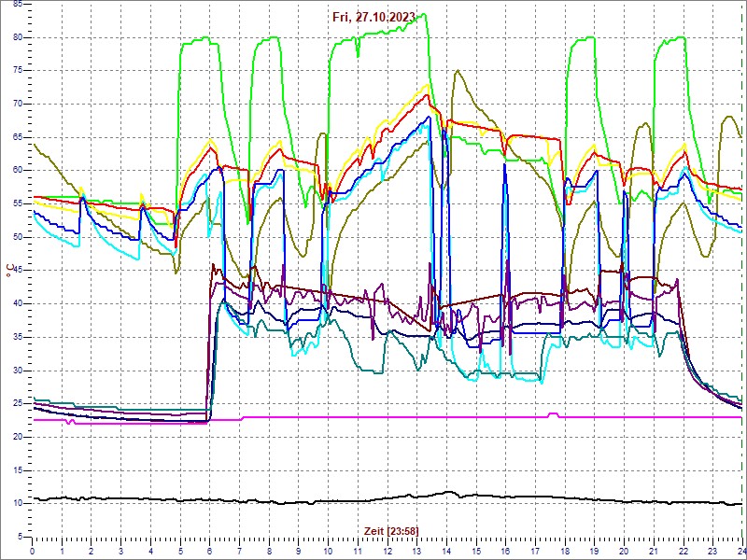Select the 50 value on the temperature axis

18,237
